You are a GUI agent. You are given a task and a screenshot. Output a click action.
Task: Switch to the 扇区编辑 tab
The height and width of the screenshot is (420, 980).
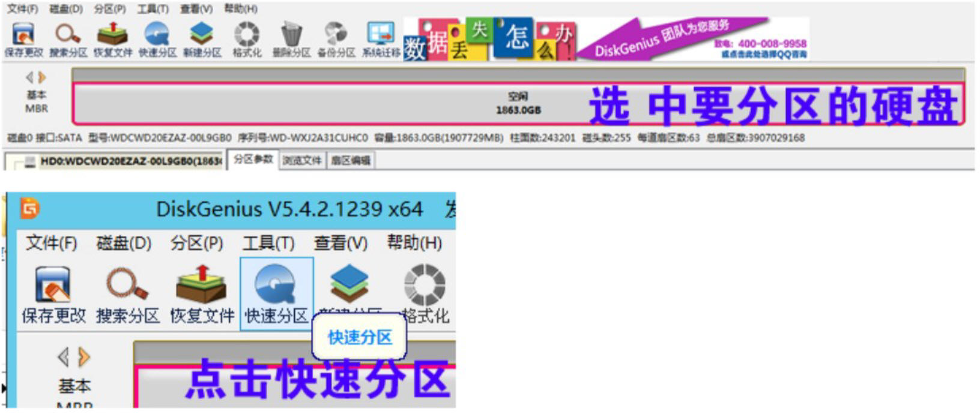(351, 160)
